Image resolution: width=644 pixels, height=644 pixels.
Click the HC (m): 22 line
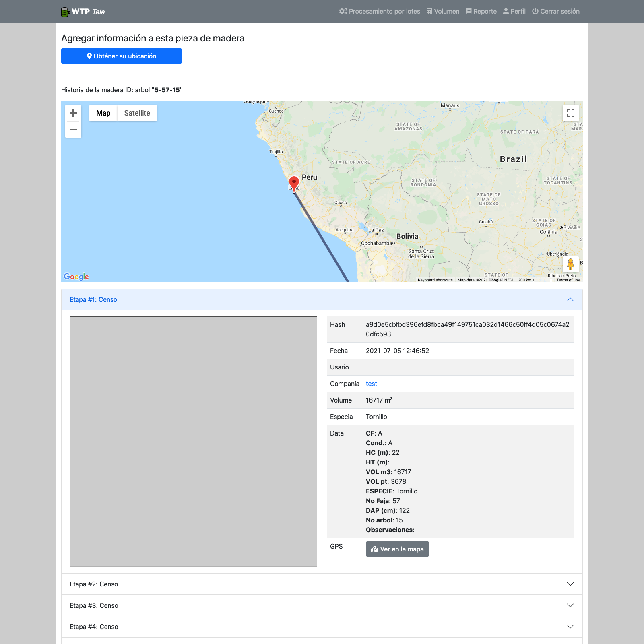click(382, 452)
